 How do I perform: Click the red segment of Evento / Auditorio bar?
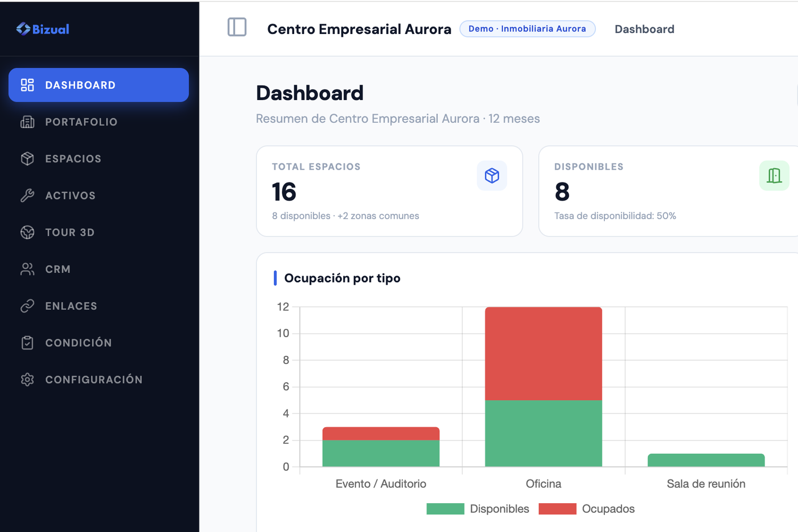[381, 433]
